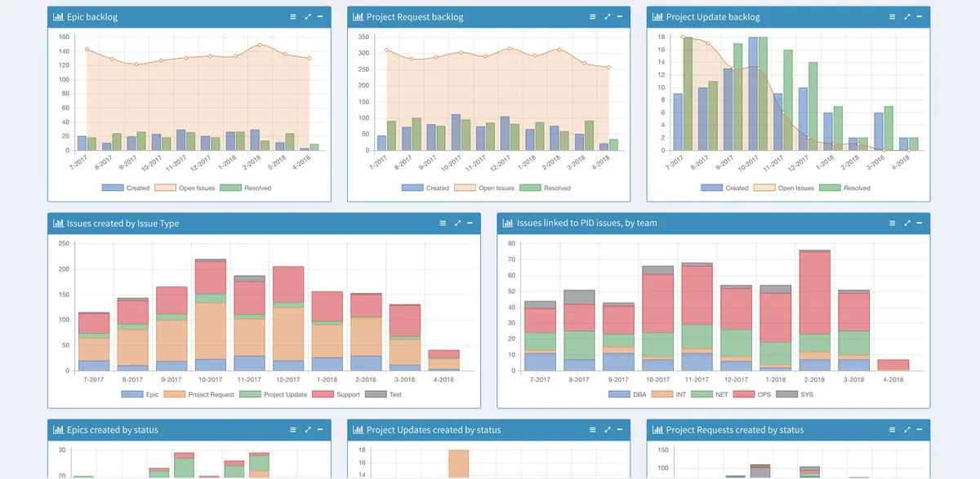Viewport: 980px width, 479px height.
Task: Open Project Requests created by status menu
Action: 893,429
